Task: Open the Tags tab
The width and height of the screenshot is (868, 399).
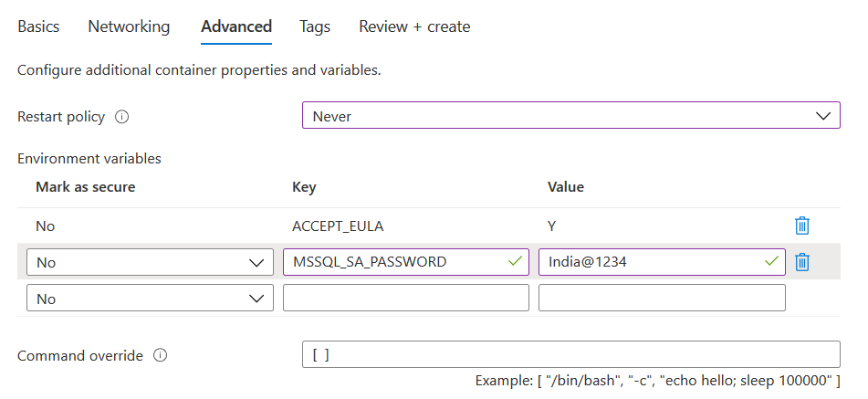Action: 315,26
